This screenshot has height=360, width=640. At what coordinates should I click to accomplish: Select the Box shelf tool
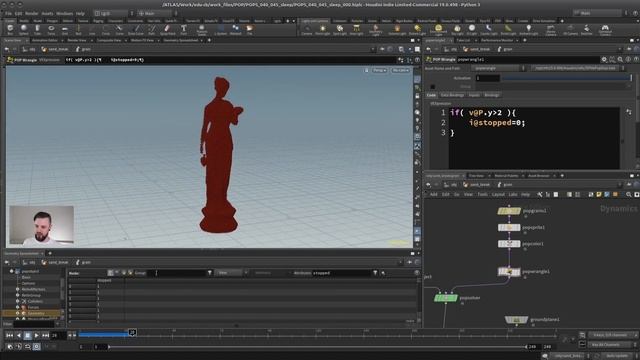[x=10, y=29]
